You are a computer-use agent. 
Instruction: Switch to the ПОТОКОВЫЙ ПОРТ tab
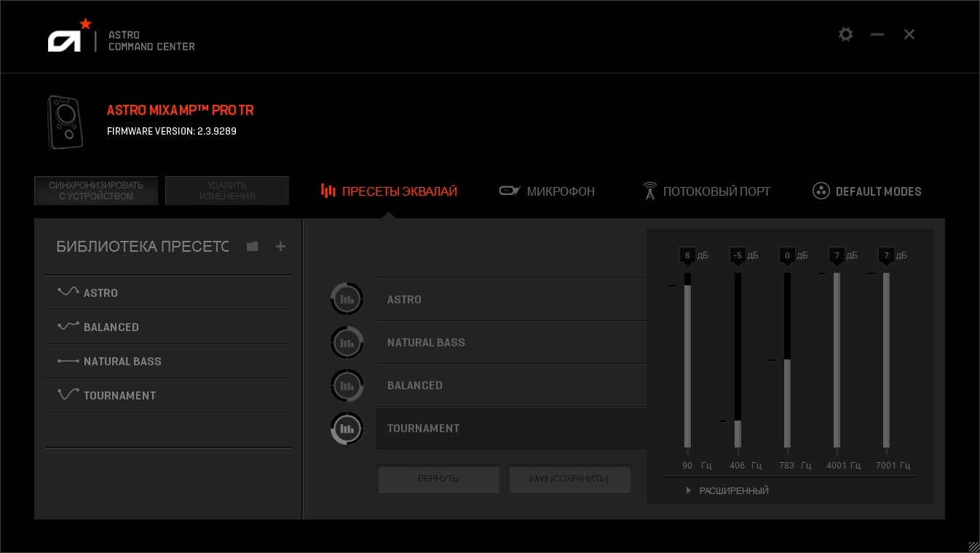[x=706, y=191]
